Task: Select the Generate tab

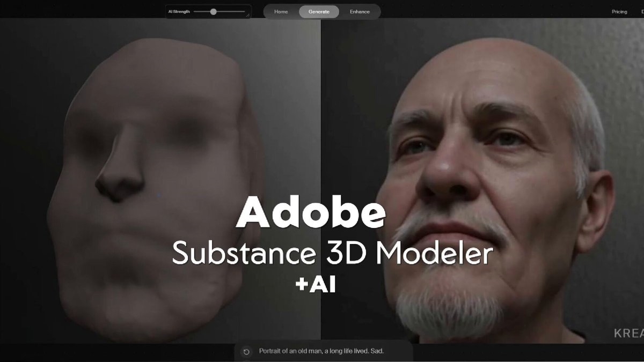Action: 319,11
